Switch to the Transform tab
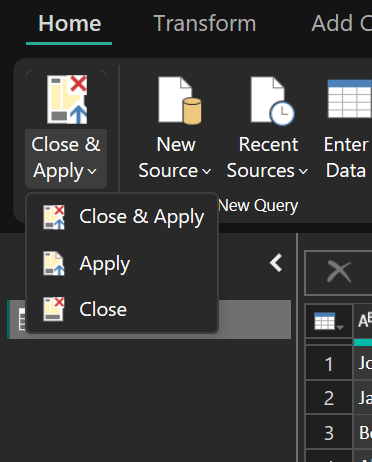Image resolution: width=372 pixels, height=462 pixels. pyautogui.click(x=205, y=24)
